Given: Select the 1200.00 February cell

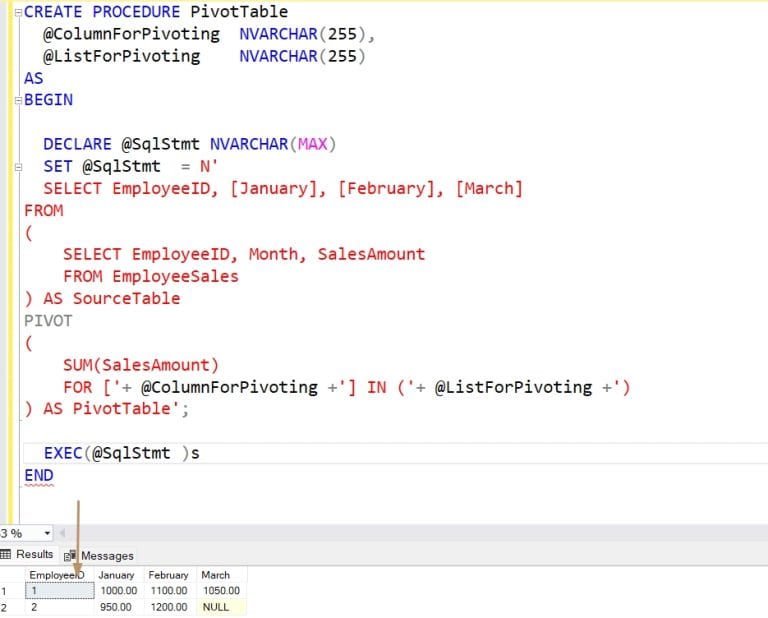Looking at the screenshot, I should [x=170, y=607].
